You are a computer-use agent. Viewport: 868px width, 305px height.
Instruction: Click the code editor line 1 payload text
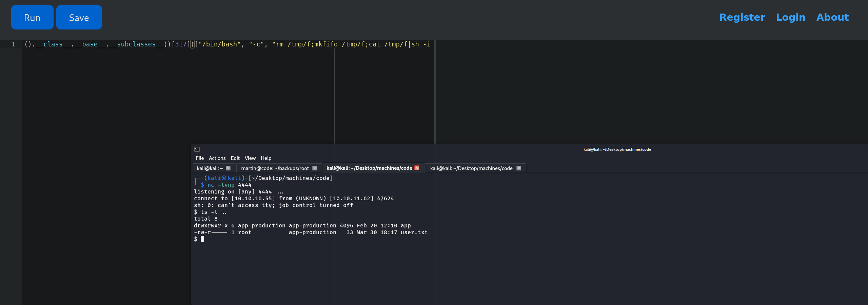(x=227, y=44)
